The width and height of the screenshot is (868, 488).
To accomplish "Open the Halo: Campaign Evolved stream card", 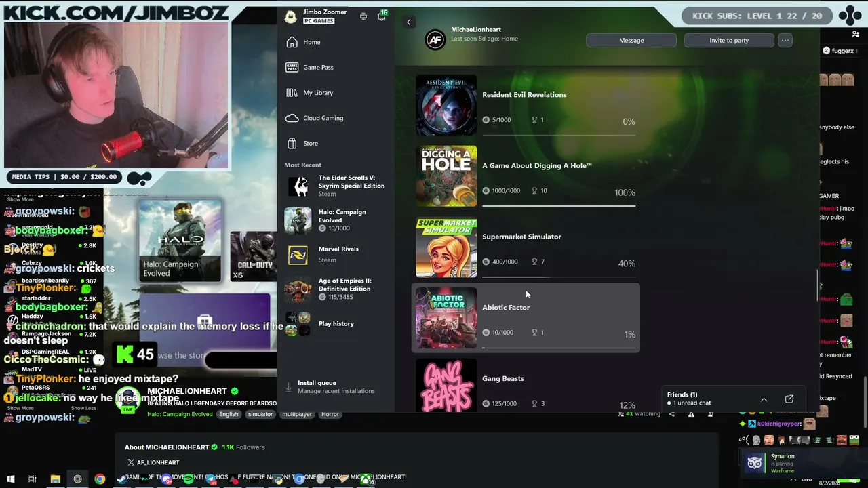I will point(180,241).
